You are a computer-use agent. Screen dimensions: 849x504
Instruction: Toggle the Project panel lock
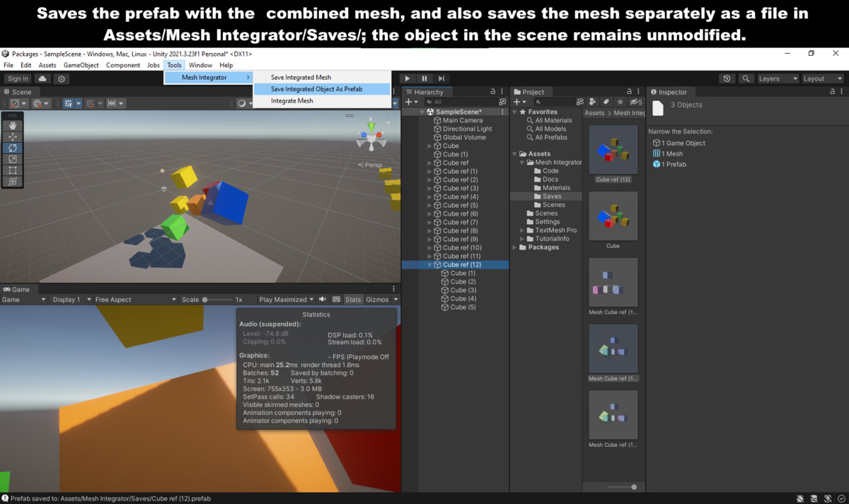tap(630, 92)
